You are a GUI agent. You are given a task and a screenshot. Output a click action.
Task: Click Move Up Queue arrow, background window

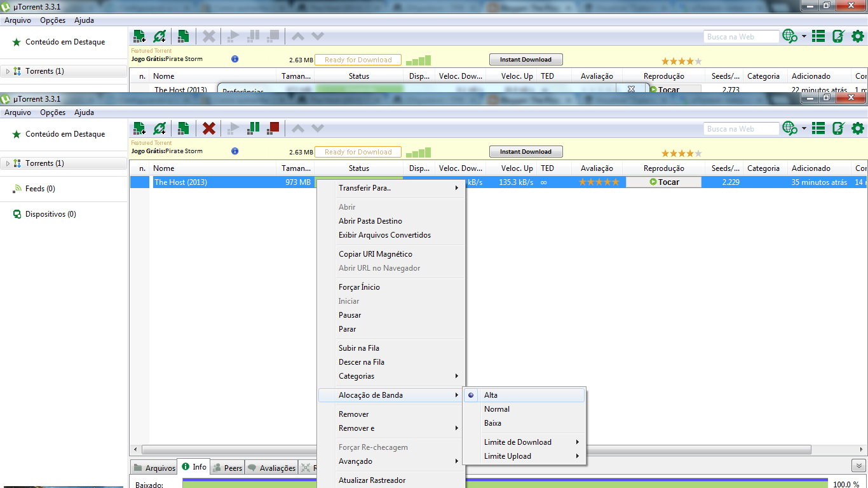pyautogui.click(x=297, y=36)
